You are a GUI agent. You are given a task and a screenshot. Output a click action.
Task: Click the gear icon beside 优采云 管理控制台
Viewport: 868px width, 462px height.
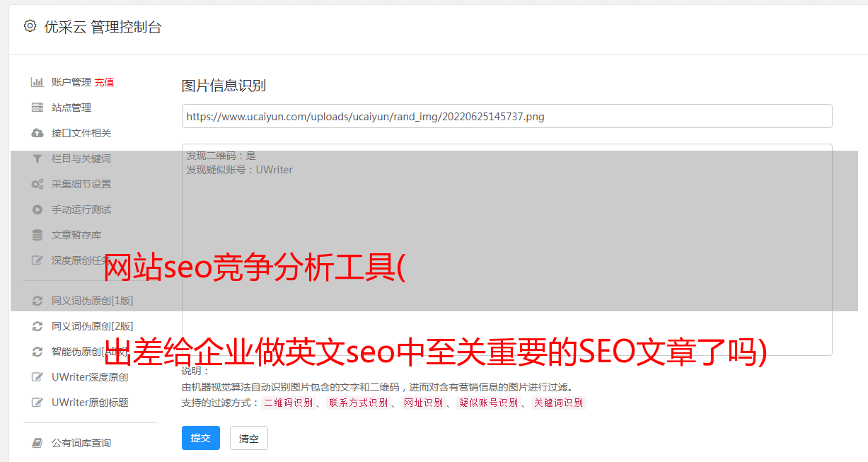click(30, 26)
